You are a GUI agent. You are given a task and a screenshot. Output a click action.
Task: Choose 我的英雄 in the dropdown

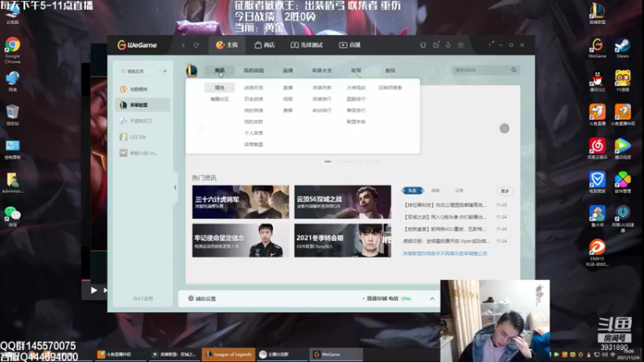click(254, 110)
